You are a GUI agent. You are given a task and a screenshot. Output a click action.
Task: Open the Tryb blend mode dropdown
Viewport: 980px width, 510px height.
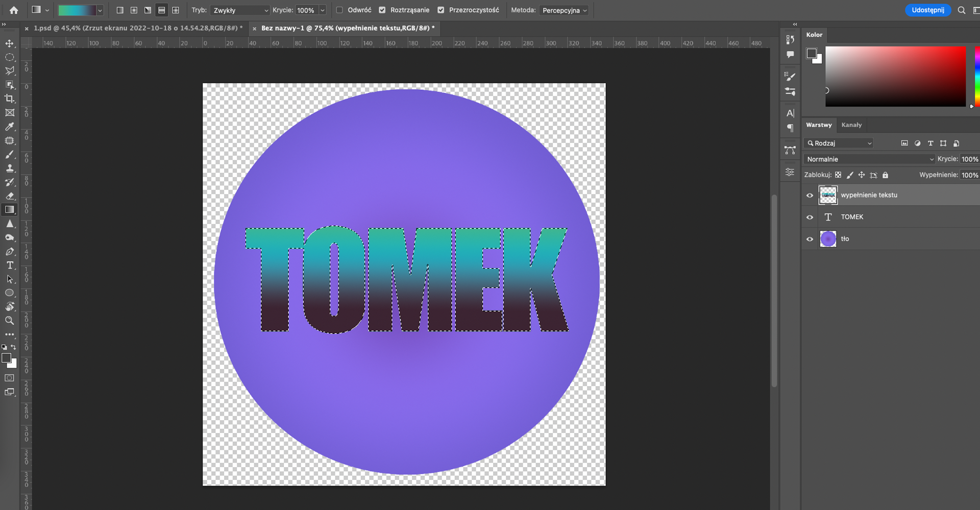pos(240,10)
